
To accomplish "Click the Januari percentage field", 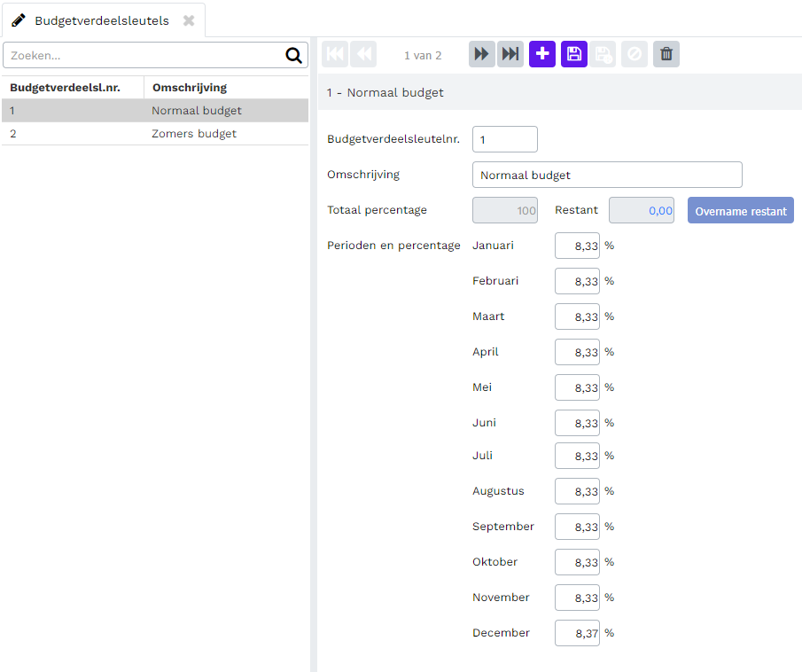I will (x=577, y=246).
